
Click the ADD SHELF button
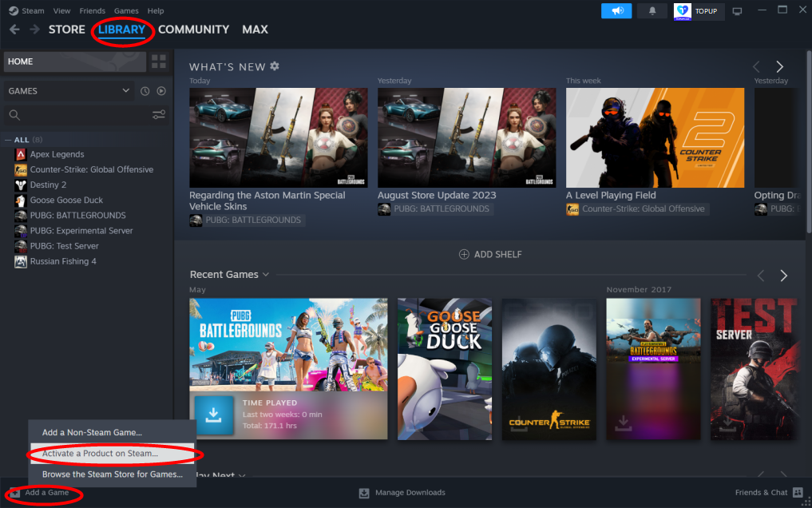coord(489,254)
